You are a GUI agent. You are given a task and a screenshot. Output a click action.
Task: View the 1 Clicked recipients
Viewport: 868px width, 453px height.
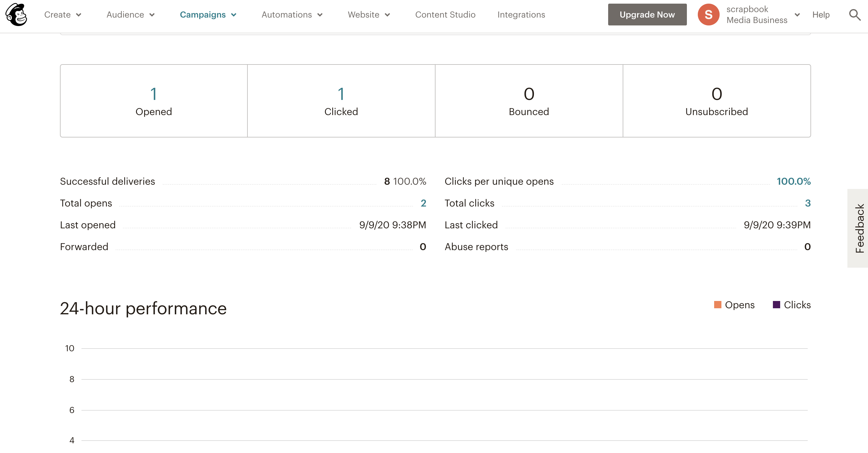341,94
